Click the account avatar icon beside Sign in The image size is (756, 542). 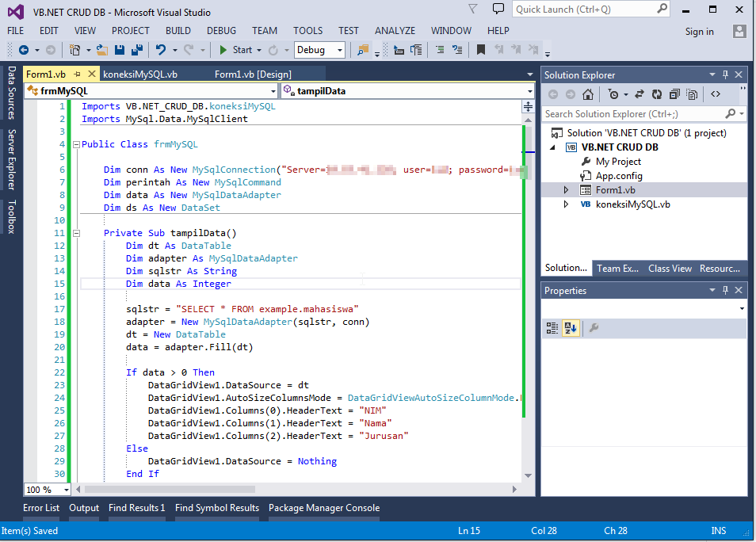[739, 32]
